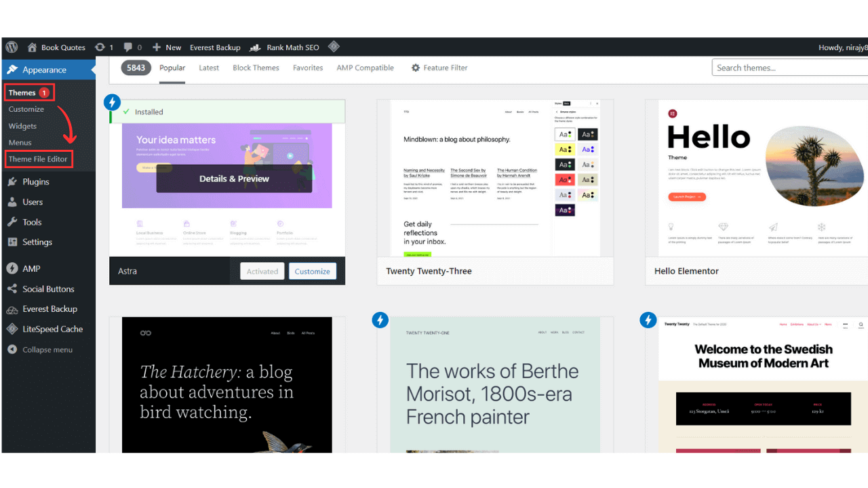The width and height of the screenshot is (868, 488).
Task: Click the Social Buttons share icon
Action: coord(14,289)
